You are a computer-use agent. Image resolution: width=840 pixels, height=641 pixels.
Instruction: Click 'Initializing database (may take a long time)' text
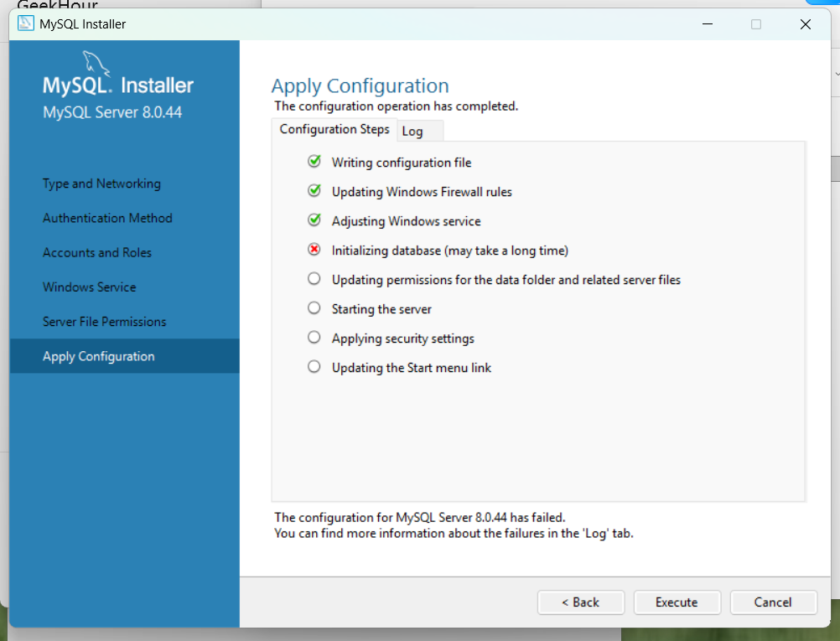tap(450, 251)
